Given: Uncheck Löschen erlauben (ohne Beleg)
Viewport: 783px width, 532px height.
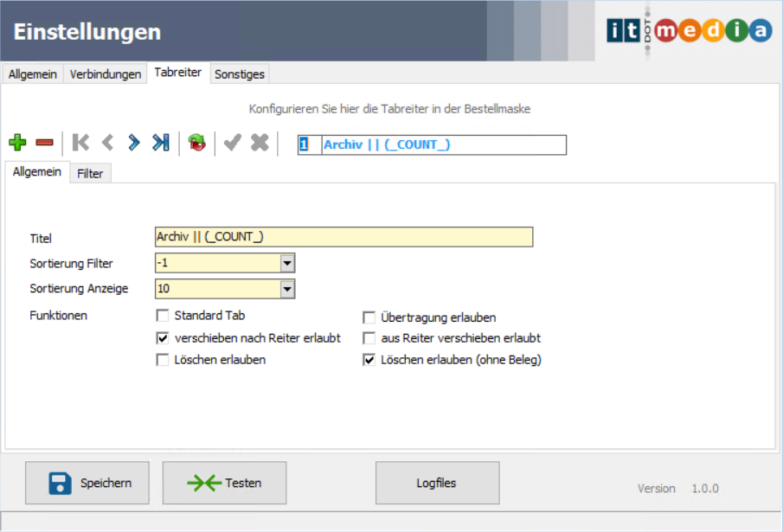Looking at the screenshot, I should click(369, 360).
